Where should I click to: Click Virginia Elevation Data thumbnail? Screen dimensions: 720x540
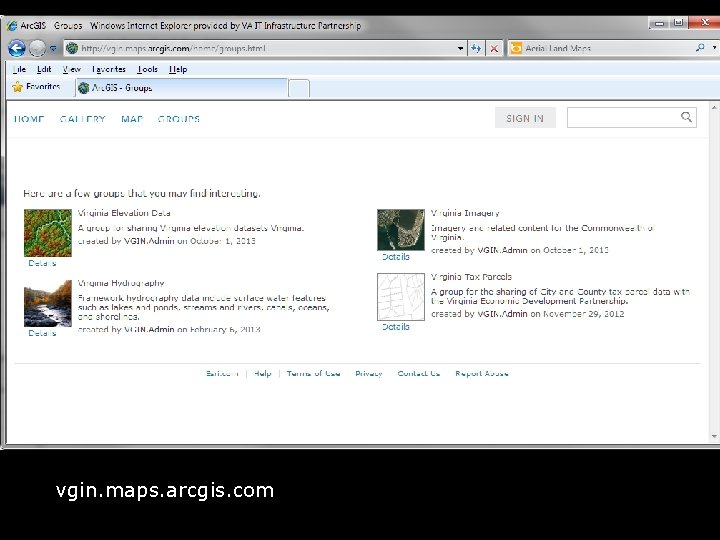[48, 233]
